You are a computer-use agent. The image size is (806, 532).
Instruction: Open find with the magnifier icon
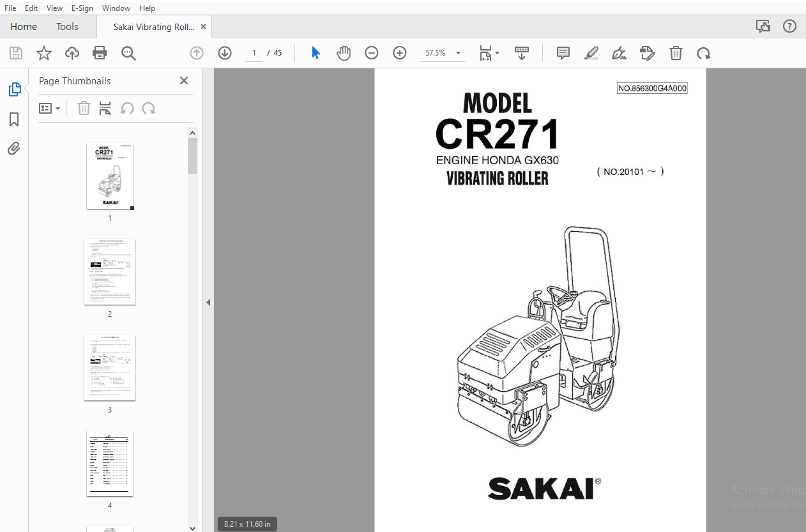pos(128,53)
